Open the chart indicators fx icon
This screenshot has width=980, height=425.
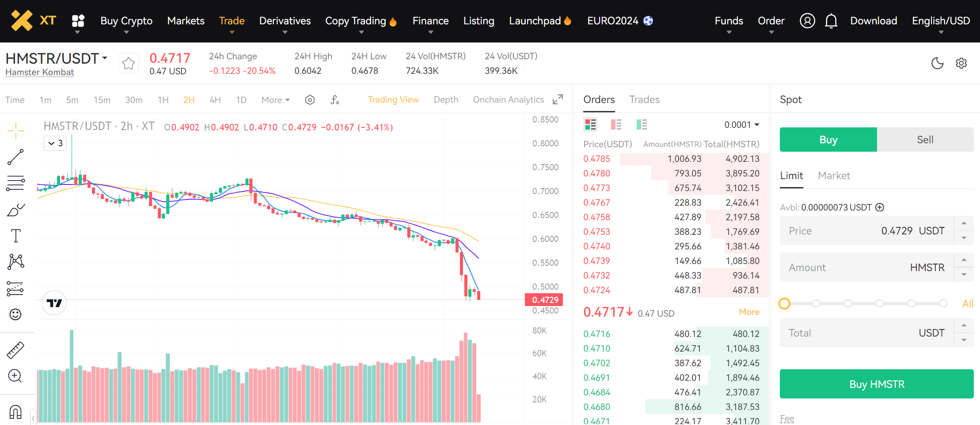pyautogui.click(x=335, y=100)
